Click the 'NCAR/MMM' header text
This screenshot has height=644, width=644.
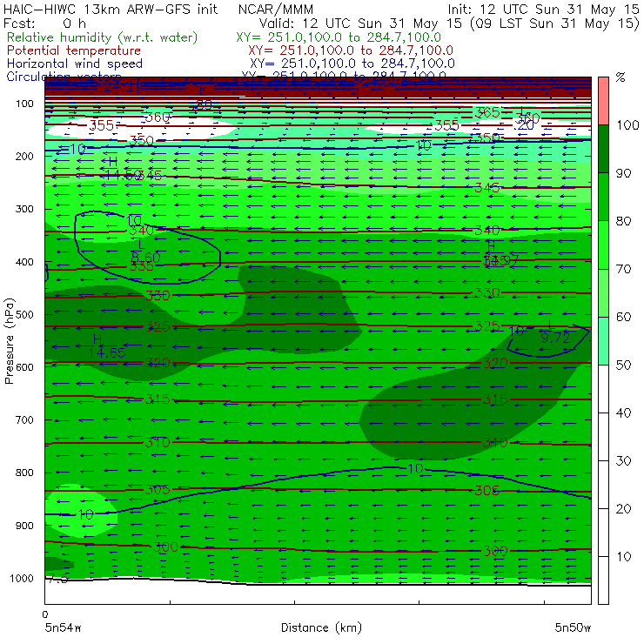pos(276,10)
